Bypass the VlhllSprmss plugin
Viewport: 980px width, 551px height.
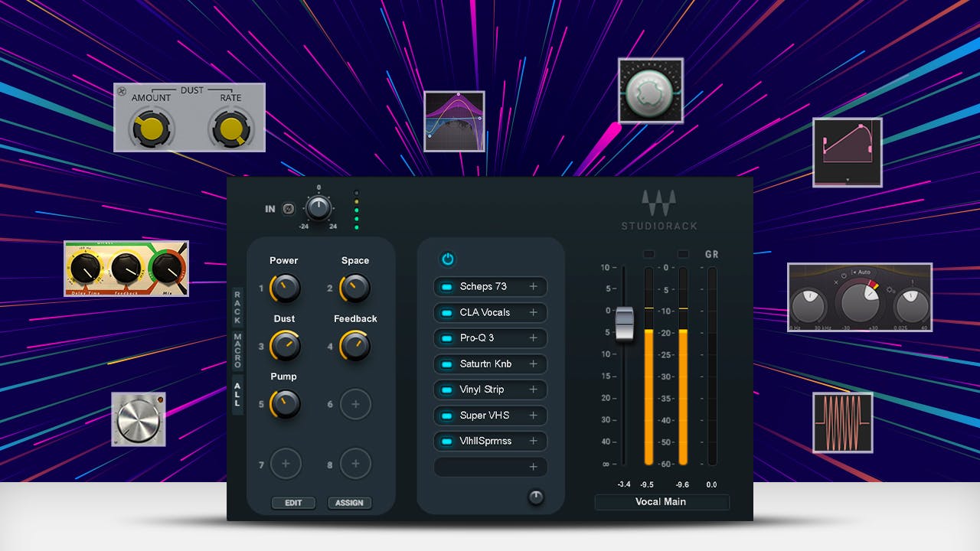(445, 441)
